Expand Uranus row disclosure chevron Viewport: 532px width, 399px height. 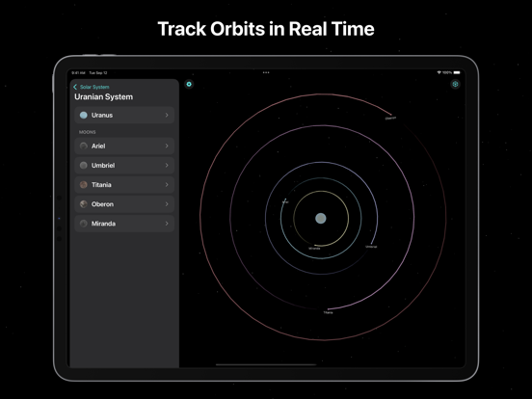pos(167,115)
